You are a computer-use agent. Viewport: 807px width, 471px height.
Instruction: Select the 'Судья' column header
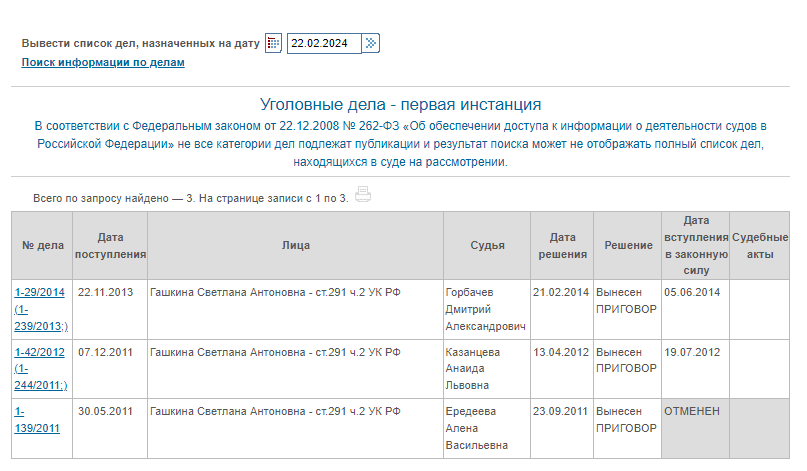pyautogui.click(x=487, y=246)
